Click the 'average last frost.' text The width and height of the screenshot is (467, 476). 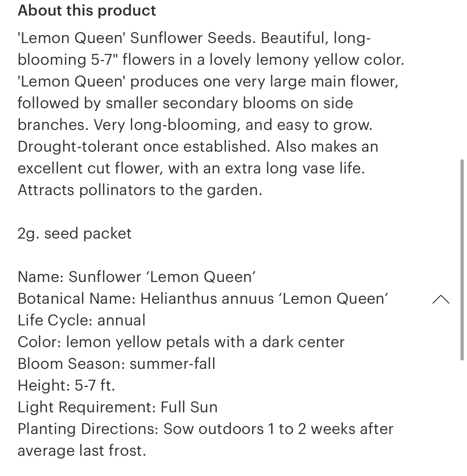[x=82, y=451]
